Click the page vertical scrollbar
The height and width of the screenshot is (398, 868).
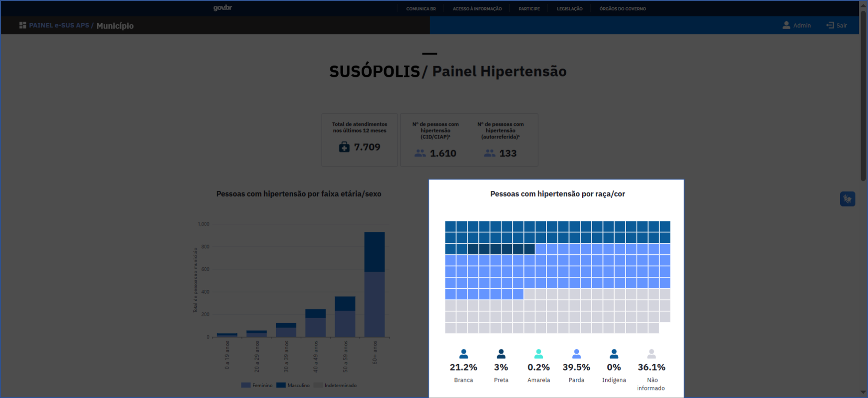point(863,96)
